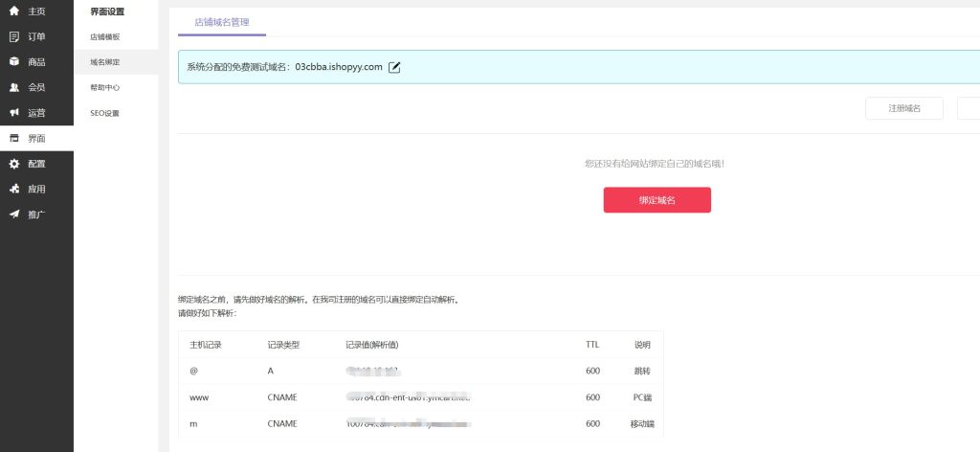Go to SEO设置 submenu item
The image size is (980, 452).
point(105,113)
